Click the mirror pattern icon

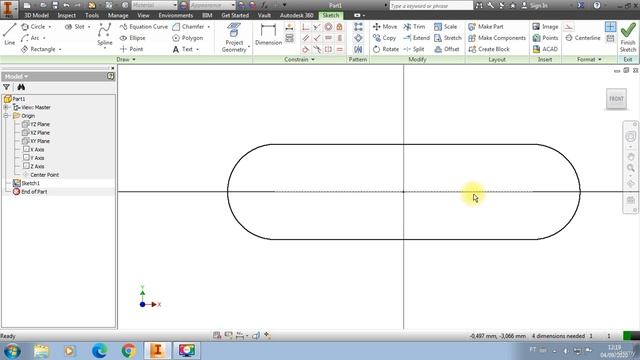point(358,49)
